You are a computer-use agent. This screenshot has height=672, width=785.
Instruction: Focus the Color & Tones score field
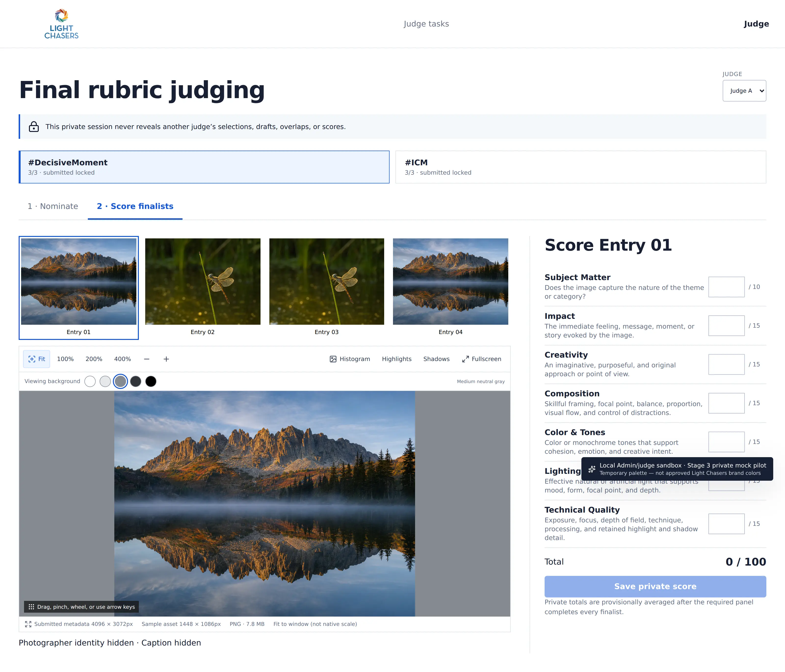(726, 442)
